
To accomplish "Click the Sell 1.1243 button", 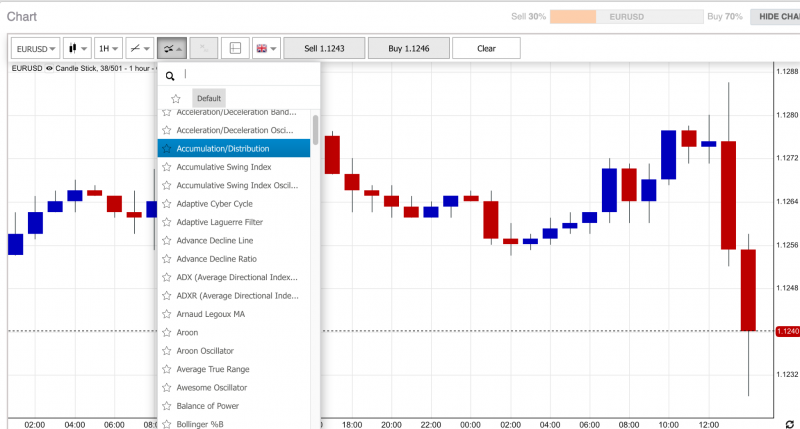I will 324,48.
